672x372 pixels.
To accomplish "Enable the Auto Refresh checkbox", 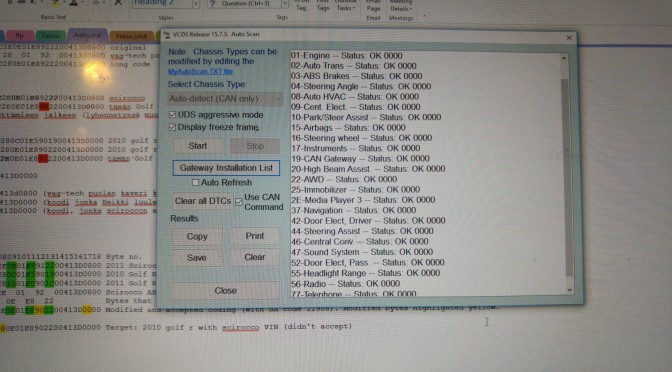I will pos(195,183).
